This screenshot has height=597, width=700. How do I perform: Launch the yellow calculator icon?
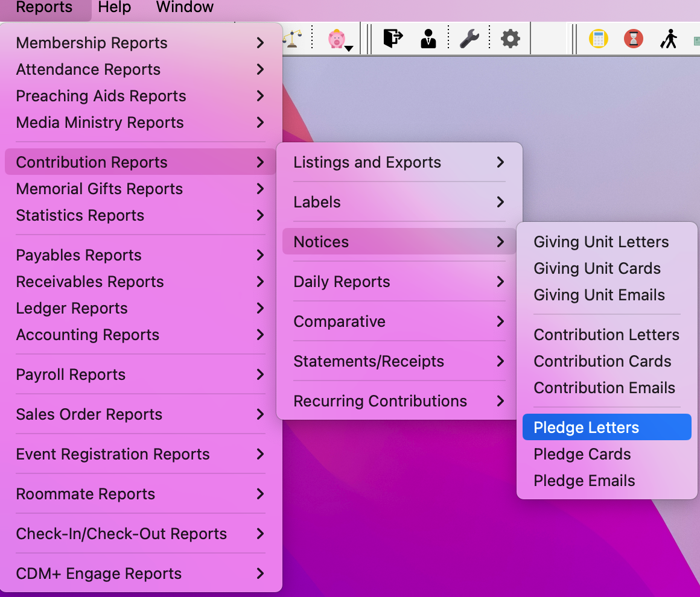coord(598,39)
